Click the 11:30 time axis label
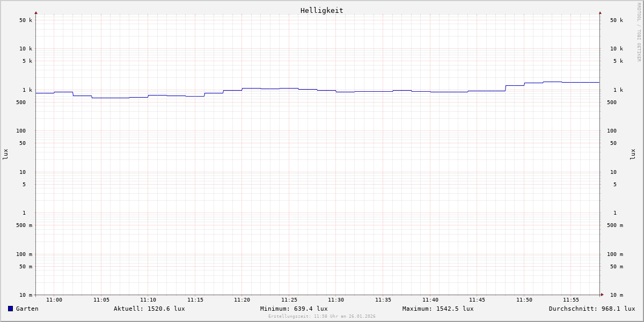 [x=336, y=300]
